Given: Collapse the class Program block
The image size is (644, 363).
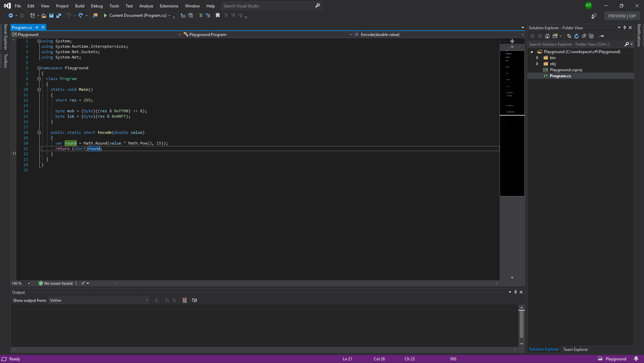Looking at the screenshot, I should (39, 79).
